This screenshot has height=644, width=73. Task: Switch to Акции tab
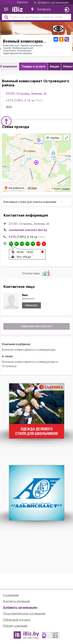click(x=54, y=66)
